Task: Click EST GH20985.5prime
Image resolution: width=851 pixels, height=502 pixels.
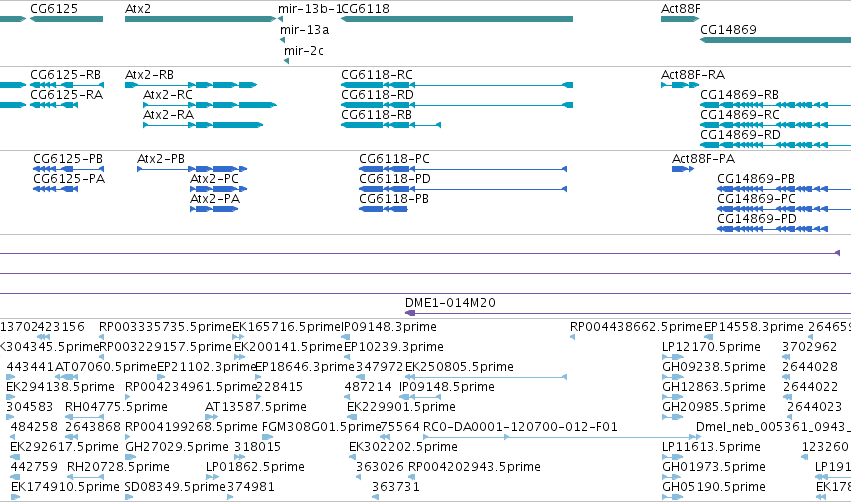Action: click(x=714, y=407)
